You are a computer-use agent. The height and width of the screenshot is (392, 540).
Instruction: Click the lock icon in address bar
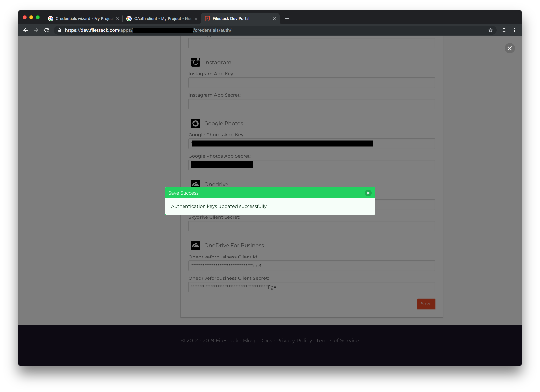pyautogui.click(x=60, y=30)
